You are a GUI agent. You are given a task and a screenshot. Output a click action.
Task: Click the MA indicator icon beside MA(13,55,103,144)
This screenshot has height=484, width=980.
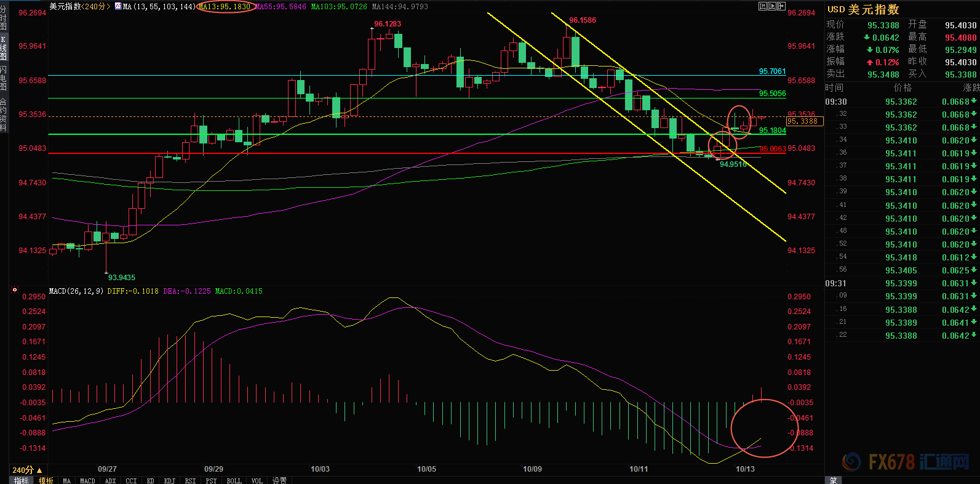118,6
